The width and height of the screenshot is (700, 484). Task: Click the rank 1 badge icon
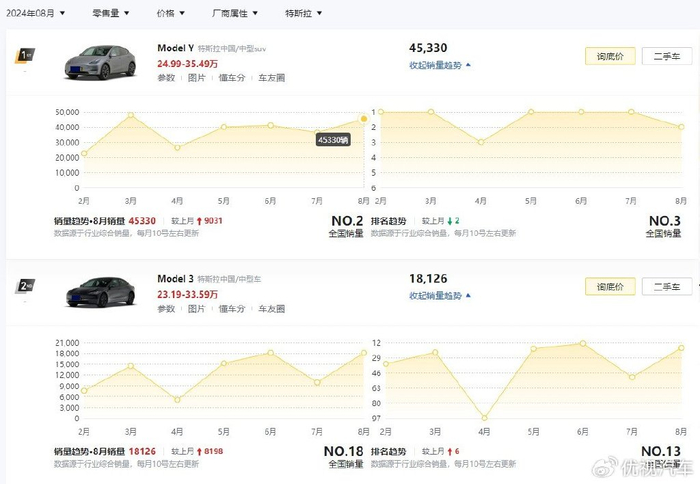click(x=25, y=55)
